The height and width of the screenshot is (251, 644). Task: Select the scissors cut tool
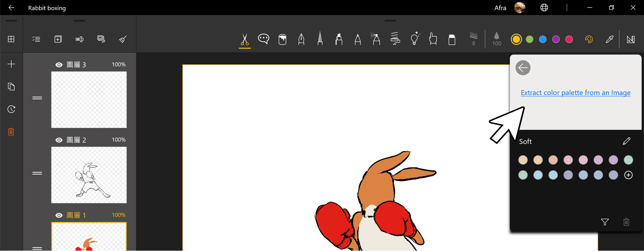coord(244,39)
